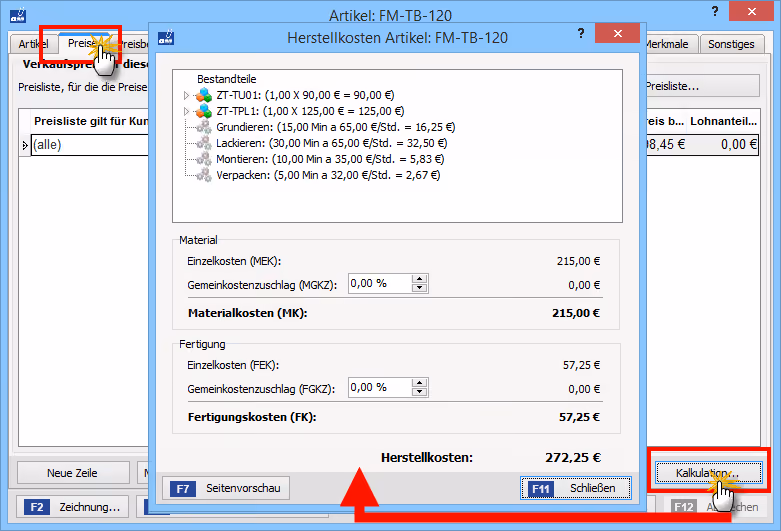Image resolution: width=781 pixels, height=531 pixels.
Task: Close the Herstellkosten dialog with X
Action: [x=618, y=33]
